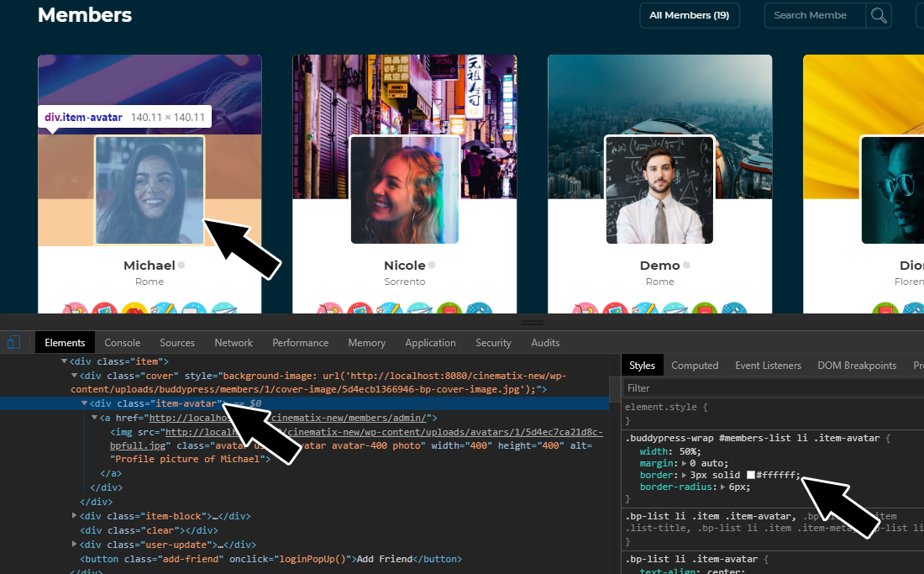Viewport: 924px width, 574px height.
Task: Click the width: 50% declaration
Action: 670,451
